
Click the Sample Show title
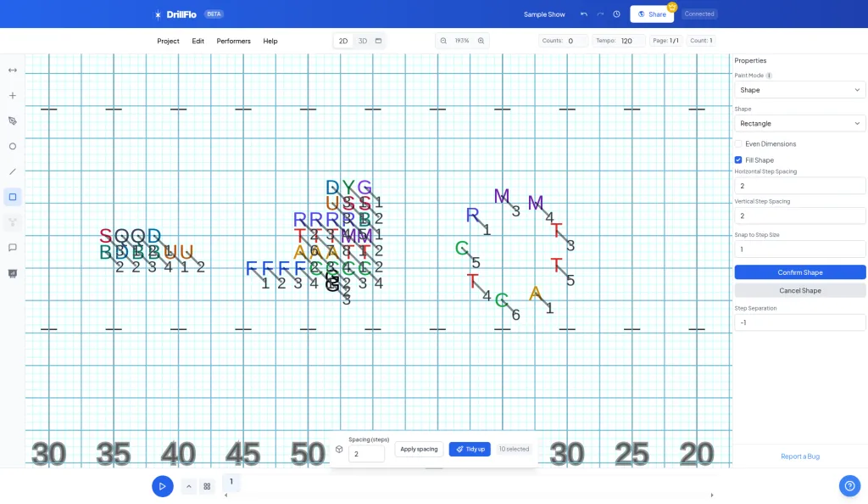click(544, 14)
